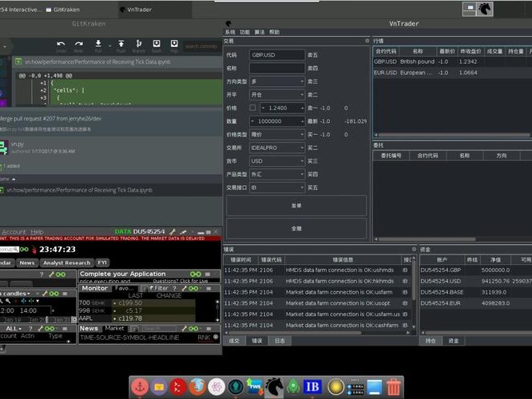
Task: Click the Firefox icon in the dock
Action: click(197, 386)
